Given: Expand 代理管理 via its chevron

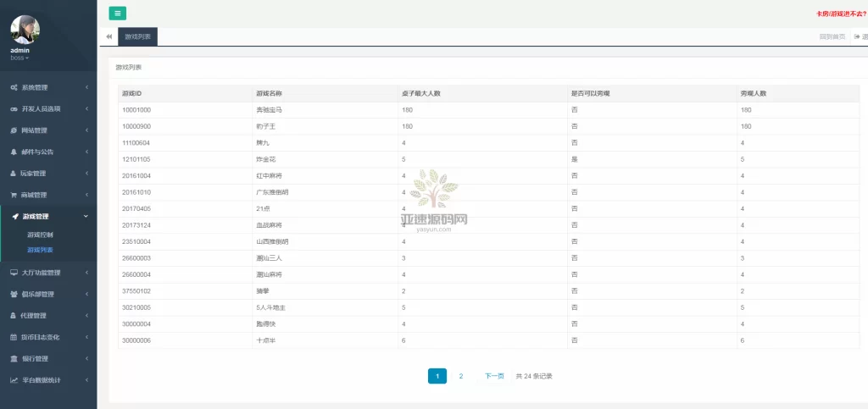Looking at the screenshot, I should click(x=87, y=316).
